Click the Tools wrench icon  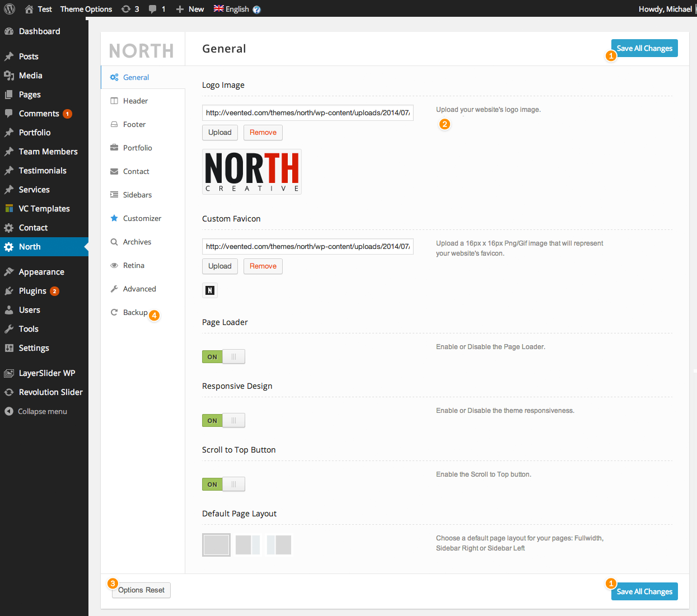pyautogui.click(x=9, y=329)
